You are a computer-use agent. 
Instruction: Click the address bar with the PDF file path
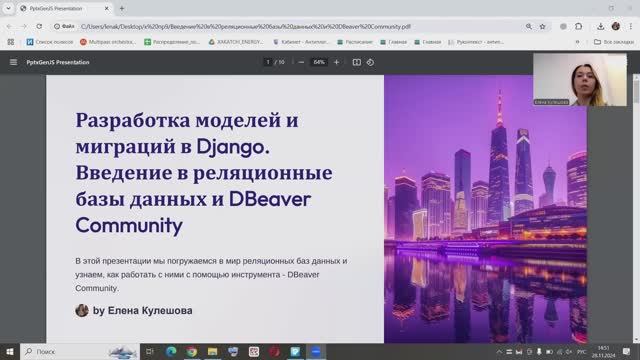pos(246,27)
